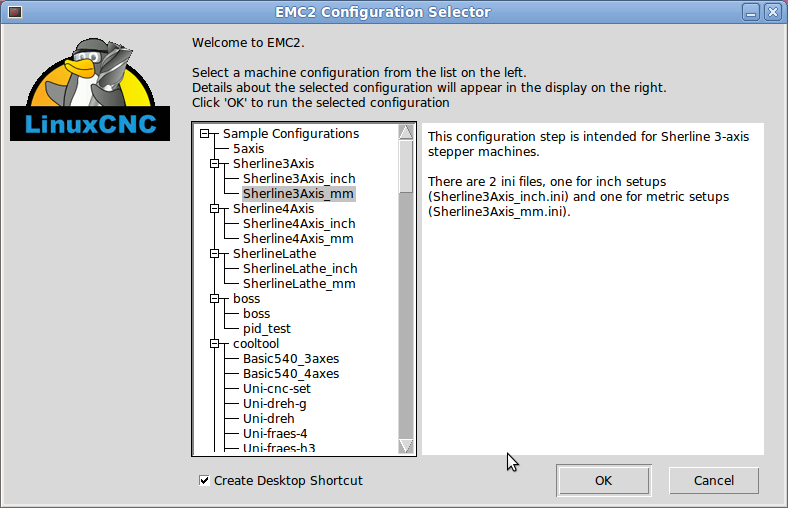Choose the Uni-dreh-g configuration
The height and width of the screenshot is (508, 788).
click(274, 404)
